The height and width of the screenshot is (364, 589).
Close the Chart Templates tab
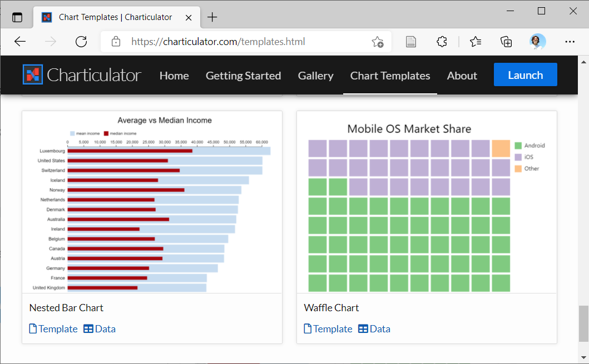(189, 18)
